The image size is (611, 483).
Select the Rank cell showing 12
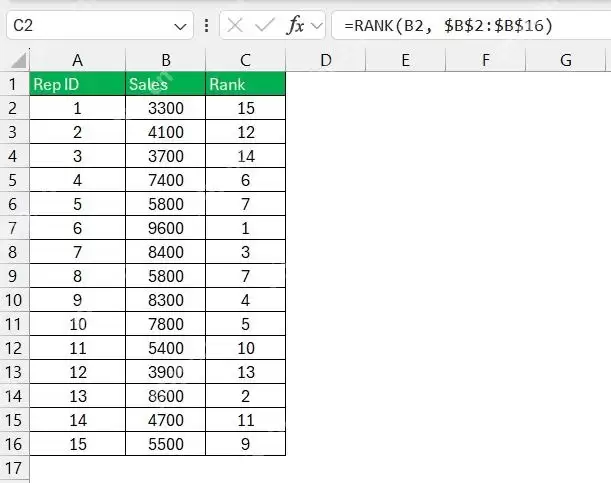245,132
